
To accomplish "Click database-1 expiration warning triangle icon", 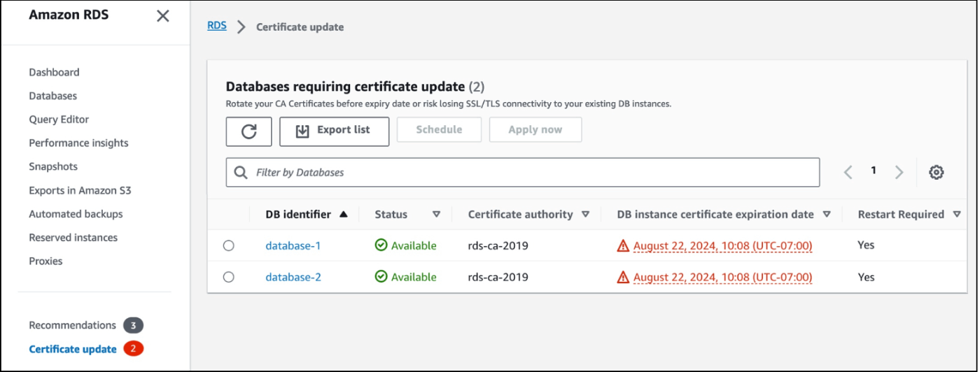I will tap(623, 245).
